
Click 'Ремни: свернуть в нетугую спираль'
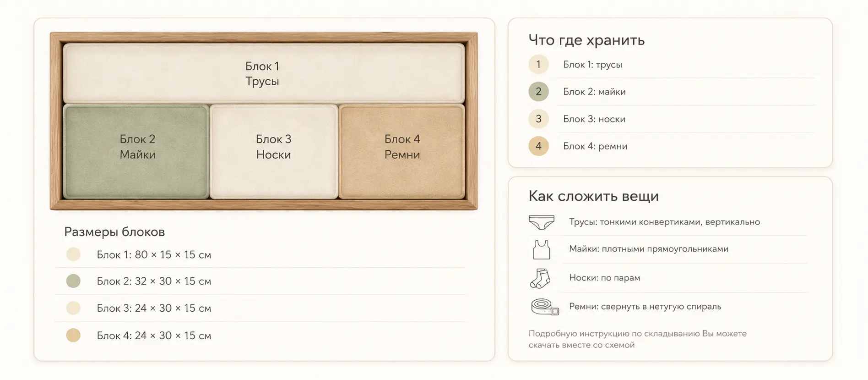645,307
